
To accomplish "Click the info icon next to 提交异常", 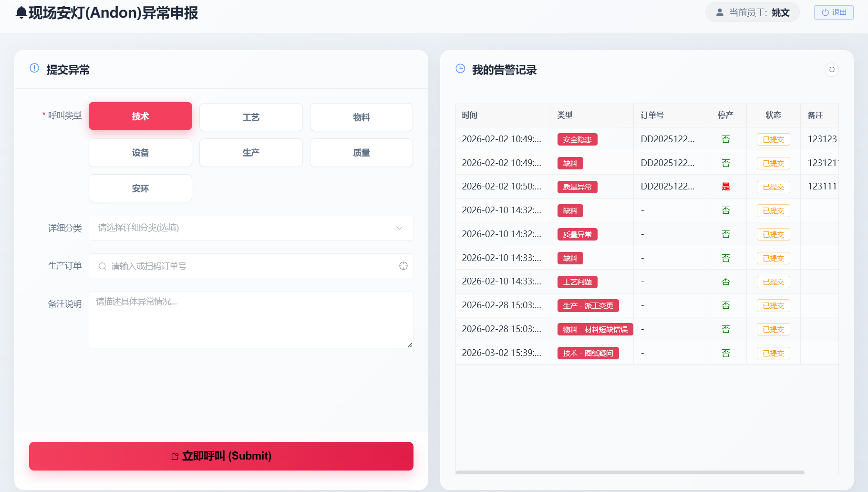I will (x=34, y=68).
